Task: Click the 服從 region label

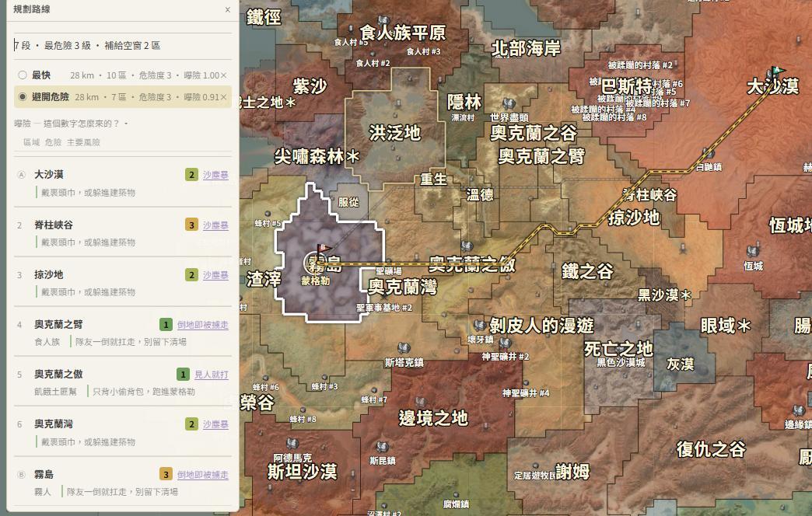Action: (348, 202)
